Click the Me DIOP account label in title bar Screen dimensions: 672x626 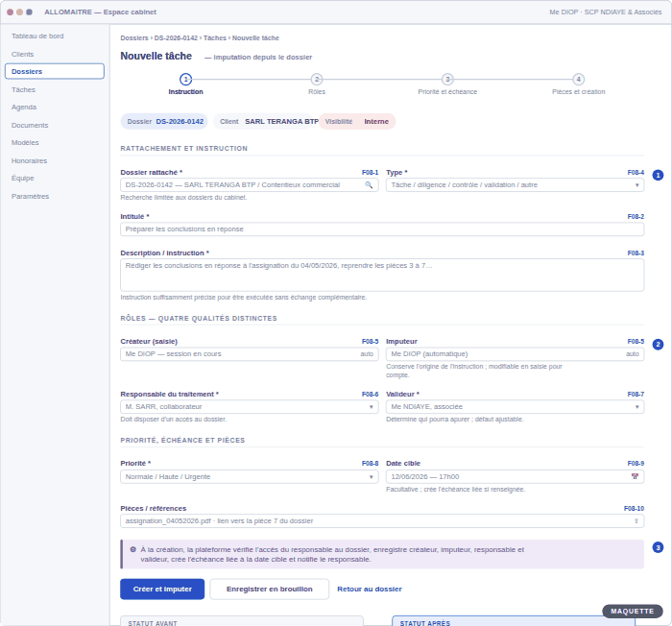pyautogui.click(x=605, y=12)
